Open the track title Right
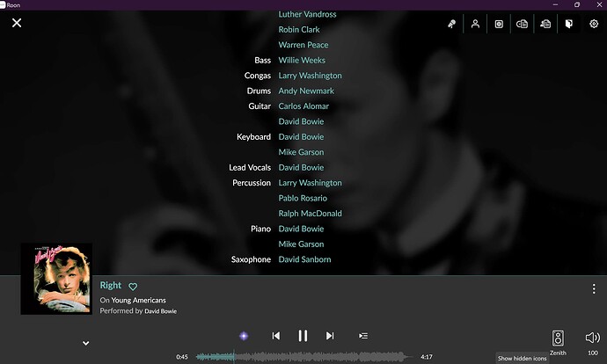607x364 pixels. click(x=111, y=286)
